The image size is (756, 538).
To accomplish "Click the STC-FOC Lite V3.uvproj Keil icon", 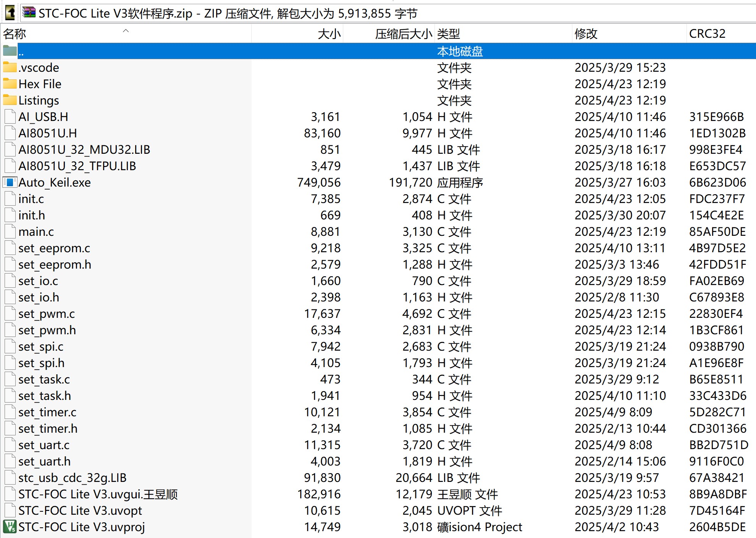I will [10, 527].
